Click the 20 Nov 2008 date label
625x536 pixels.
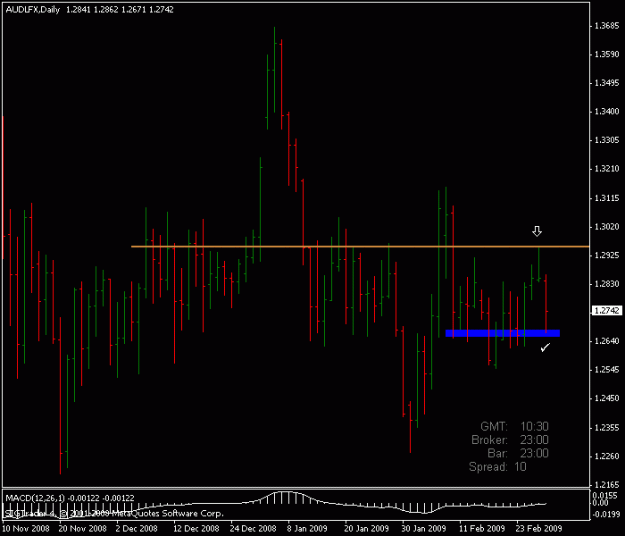click(x=83, y=529)
